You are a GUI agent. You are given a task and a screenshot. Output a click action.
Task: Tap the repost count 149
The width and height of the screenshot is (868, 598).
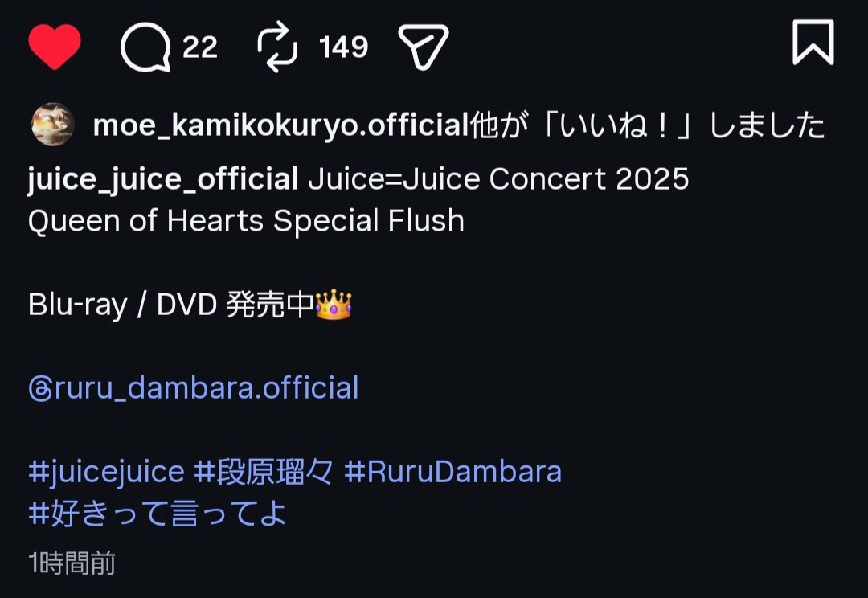[343, 47]
